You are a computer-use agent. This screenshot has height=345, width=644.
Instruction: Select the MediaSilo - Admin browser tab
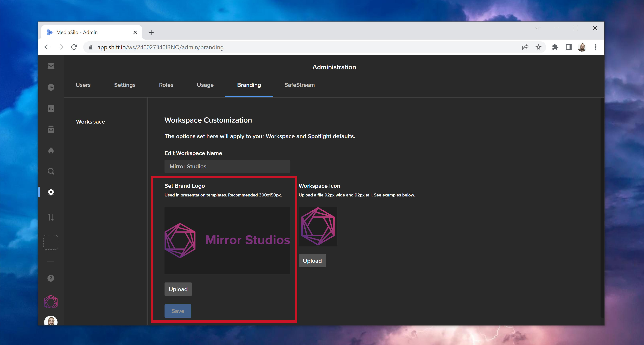coord(92,32)
